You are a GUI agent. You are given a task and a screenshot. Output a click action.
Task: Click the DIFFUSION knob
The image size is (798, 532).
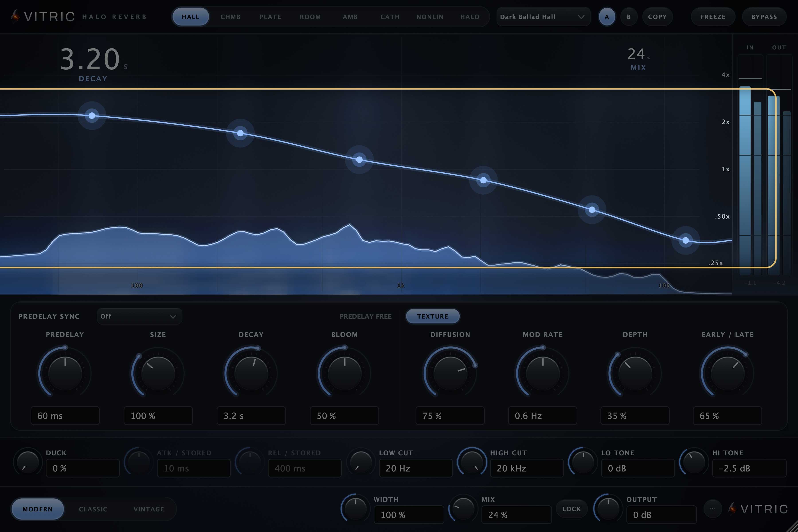(450, 373)
